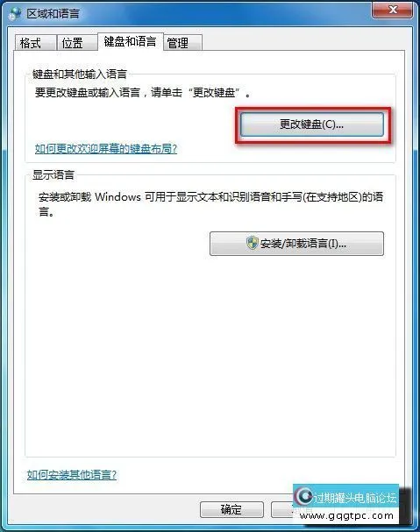
Task: Click the 键盘和其他输入语言 group label
Action: point(80,74)
